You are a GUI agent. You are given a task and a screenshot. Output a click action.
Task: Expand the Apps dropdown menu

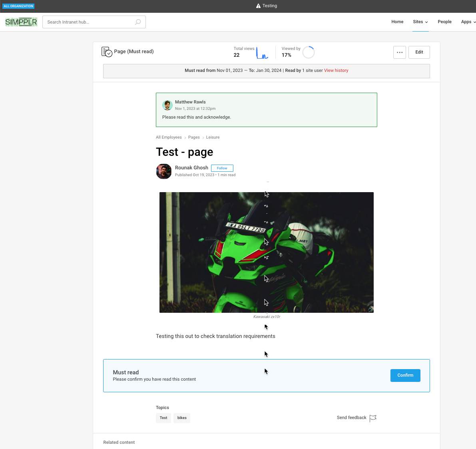coord(468,22)
